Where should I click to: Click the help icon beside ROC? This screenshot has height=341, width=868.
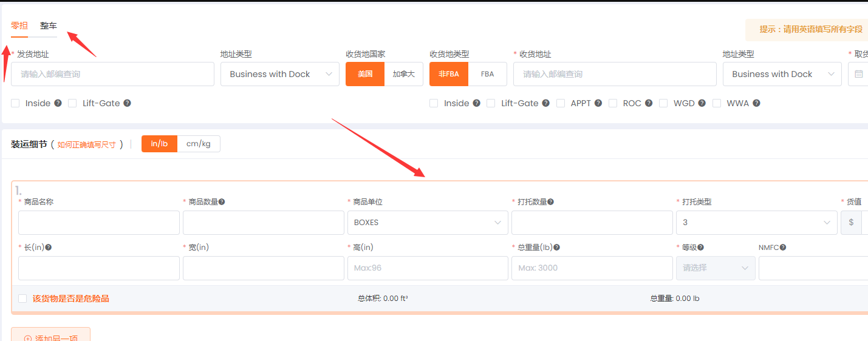coord(649,103)
